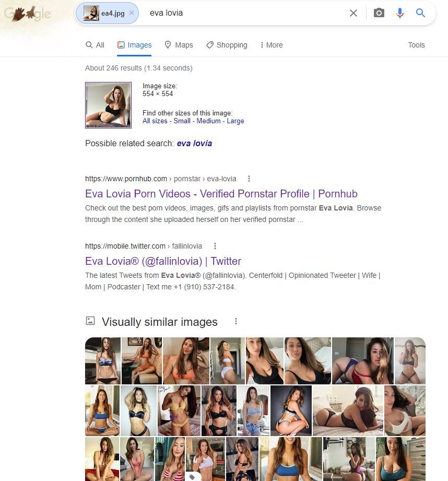The height and width of the screenshot is (481, 448).
Task: Open options for Visually similar images
Action: (x=236, y=321)
